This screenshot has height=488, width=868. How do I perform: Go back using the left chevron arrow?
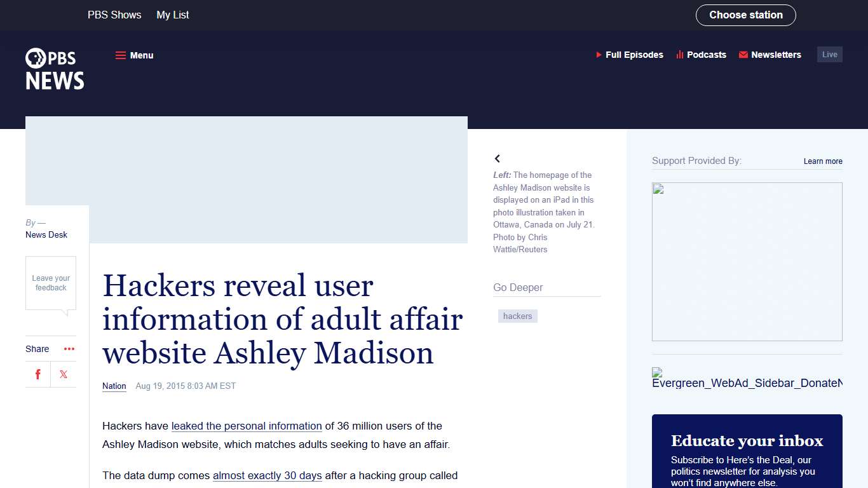coord(498,158)
